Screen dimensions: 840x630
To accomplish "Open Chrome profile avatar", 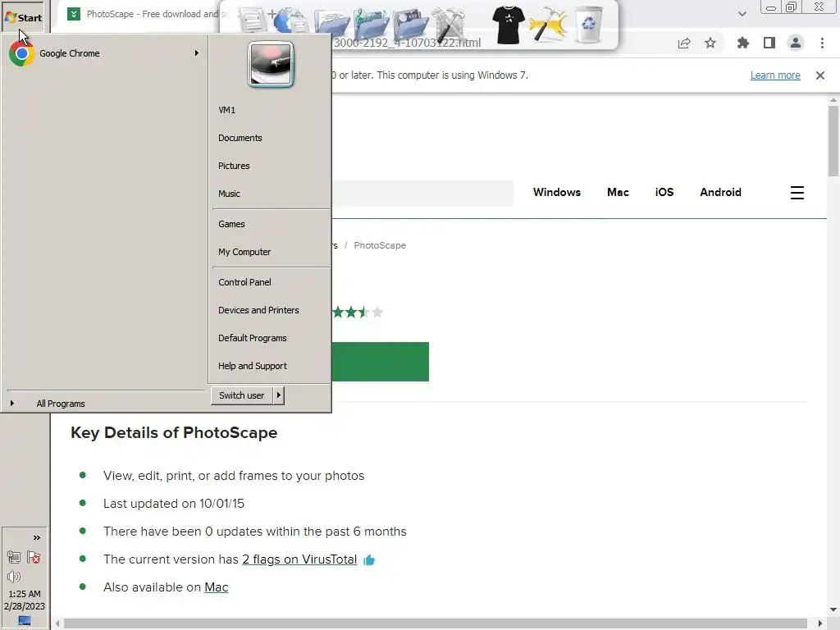I will point(796,43).
